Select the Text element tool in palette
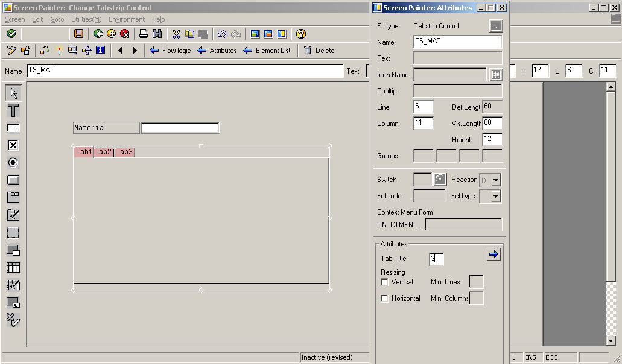 point(13,110)
